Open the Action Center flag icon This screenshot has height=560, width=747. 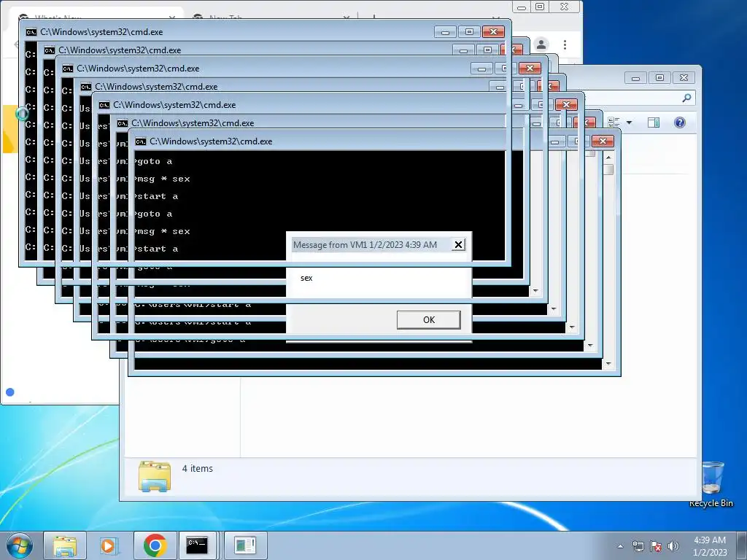(656, 546)
